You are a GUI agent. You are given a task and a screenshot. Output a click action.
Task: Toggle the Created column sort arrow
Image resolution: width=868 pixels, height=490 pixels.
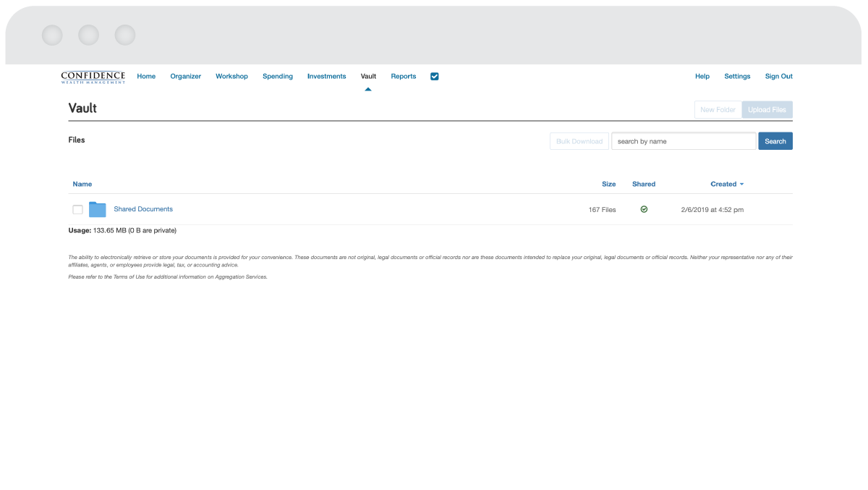[741, 185]
